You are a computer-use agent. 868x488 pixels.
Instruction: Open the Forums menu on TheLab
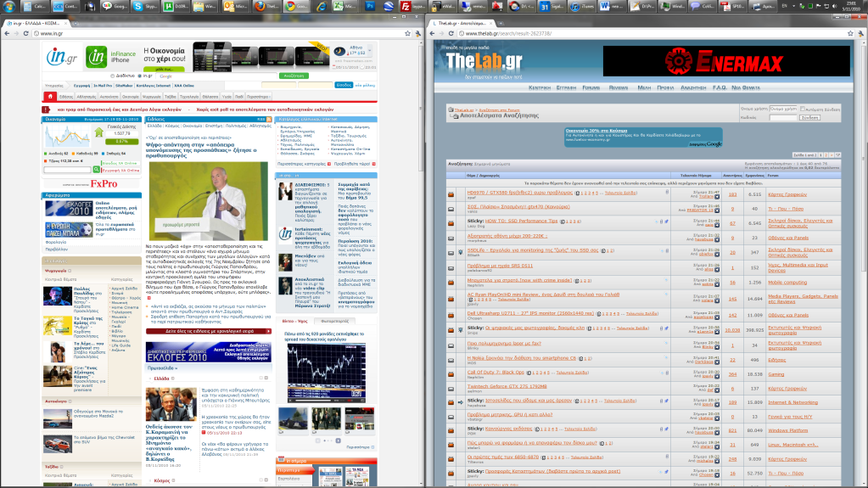pos(591,87)
